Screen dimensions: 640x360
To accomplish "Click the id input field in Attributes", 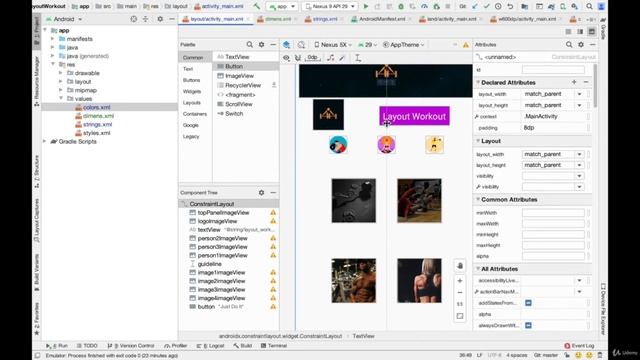I will pyautogui.click(x=553, y=70).
